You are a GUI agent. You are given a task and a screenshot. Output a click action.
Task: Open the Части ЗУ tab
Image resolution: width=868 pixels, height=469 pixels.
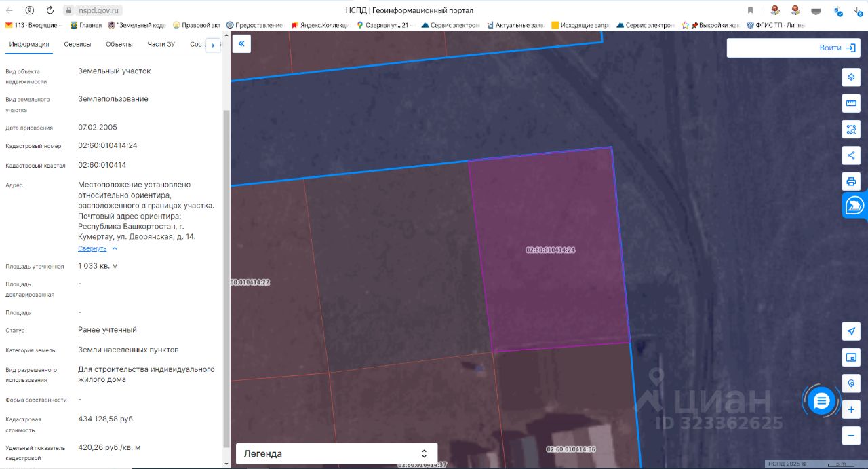click(x=161, y=44)
